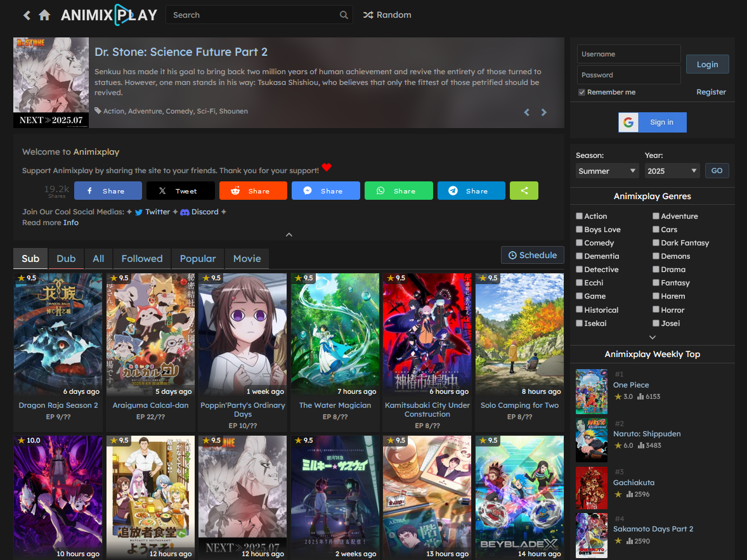Tick the Horror genre checkbox
Screen dimensions: 747x560
(656, 309)
